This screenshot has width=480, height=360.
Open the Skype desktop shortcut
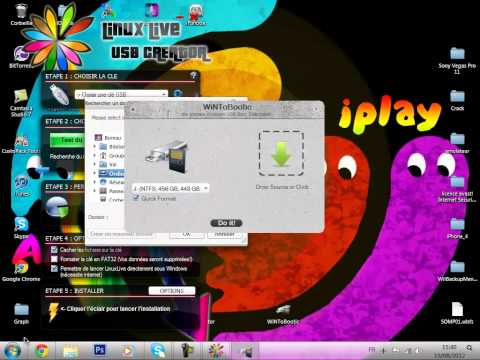point(21,227)
